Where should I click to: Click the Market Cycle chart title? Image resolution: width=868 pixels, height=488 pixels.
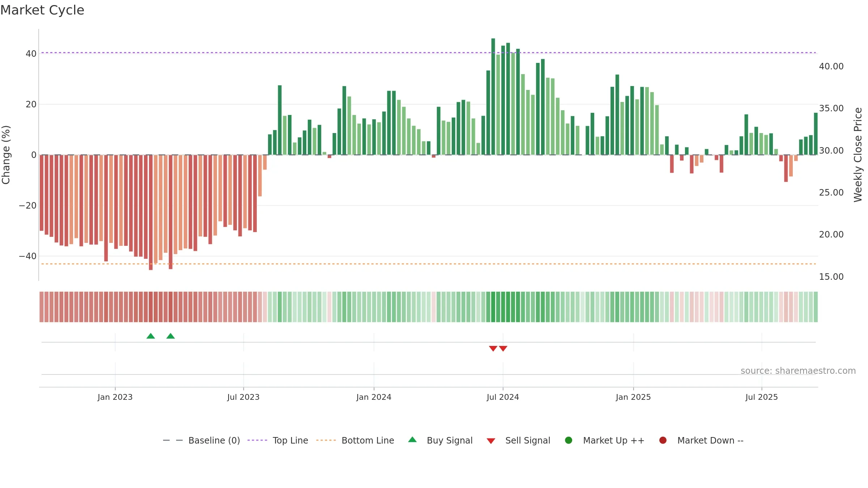pos(42,10)
